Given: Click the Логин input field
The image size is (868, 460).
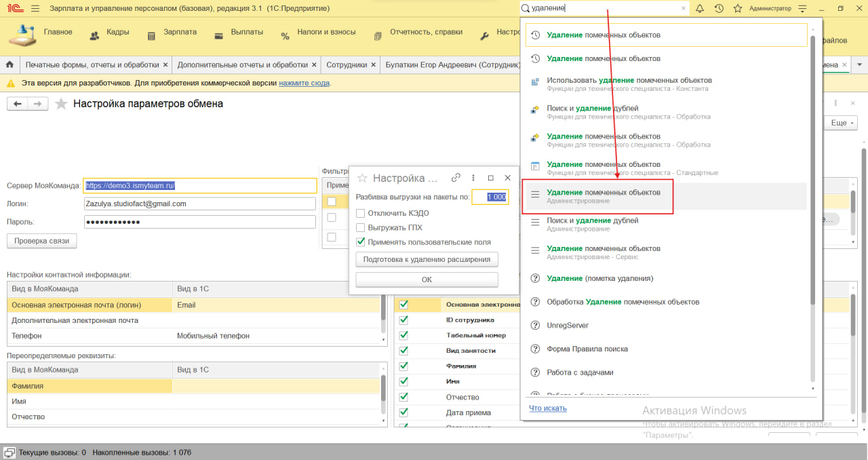Looking at the screenshot, I should 200,204.
